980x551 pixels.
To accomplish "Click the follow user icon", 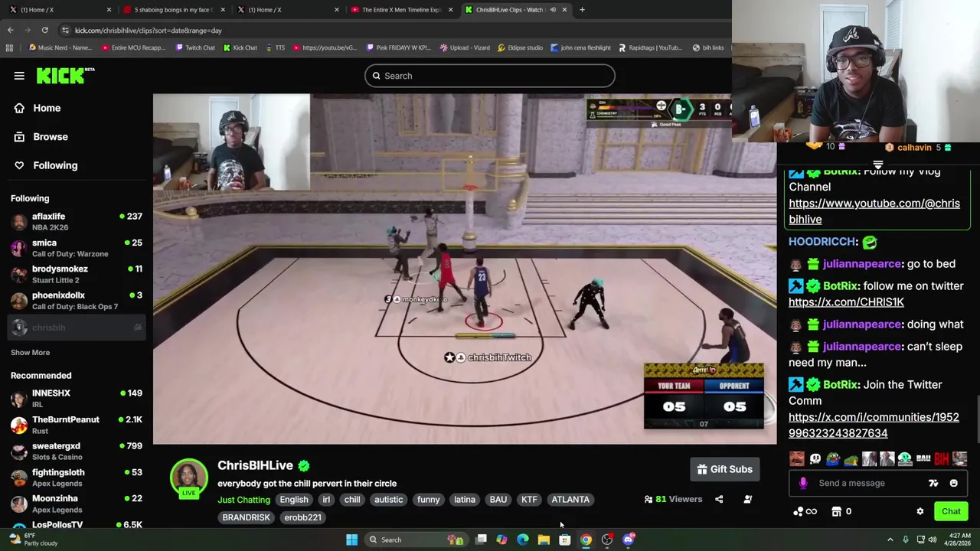I will click(x=748, y=500).
